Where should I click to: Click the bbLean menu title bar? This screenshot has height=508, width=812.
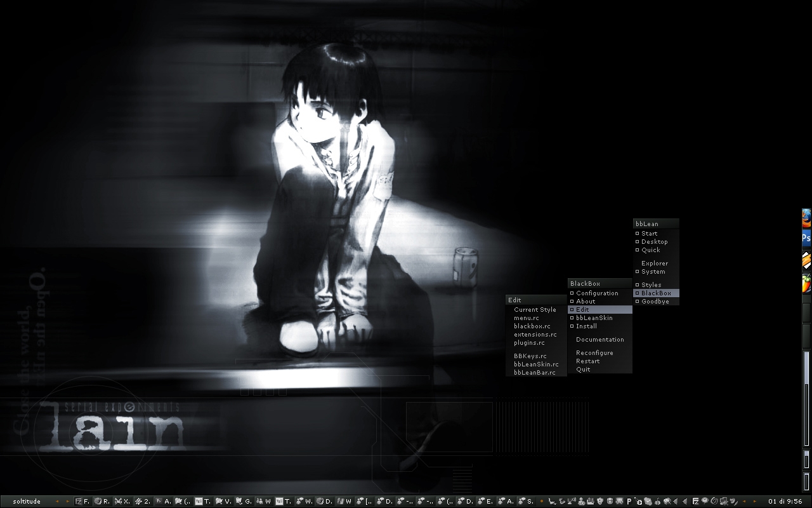pos(656,224)
